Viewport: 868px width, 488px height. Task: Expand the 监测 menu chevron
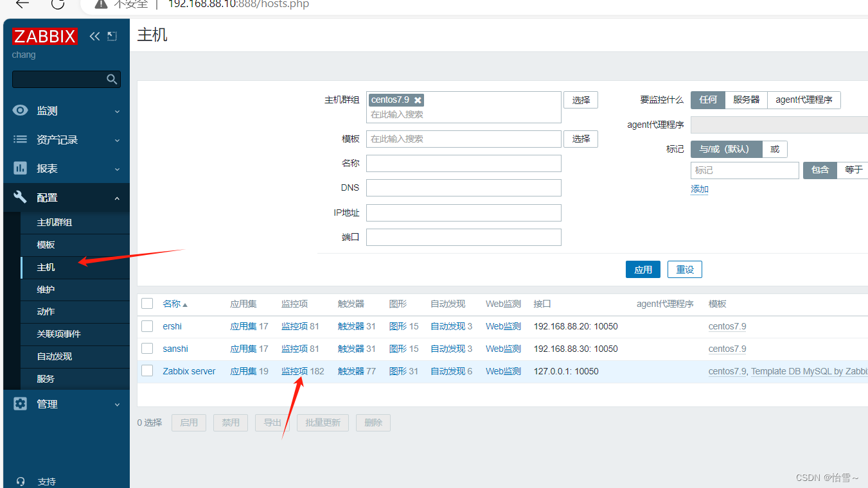tap(117, 111)
